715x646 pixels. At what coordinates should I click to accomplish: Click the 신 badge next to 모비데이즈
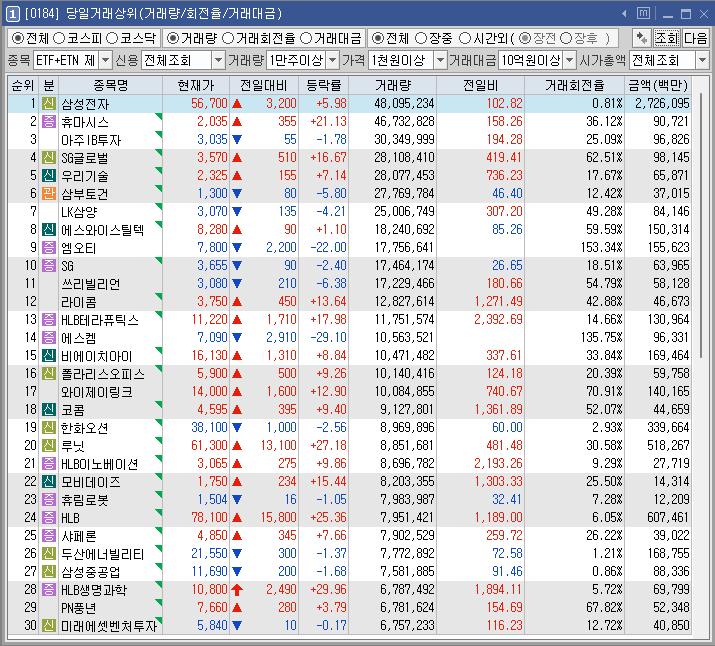[x=49, y=481]
